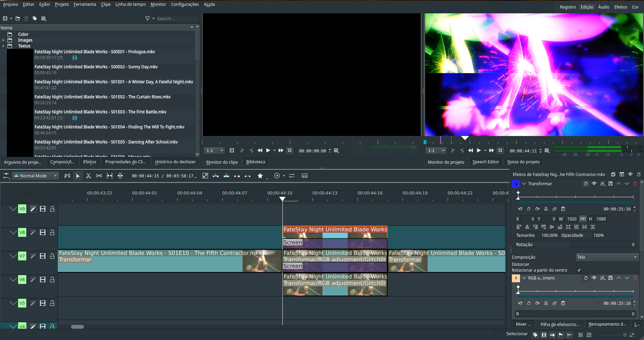Adjust the Rotação slider
Image resolution: width=644 pixels, height=340 pixels.
575,244
